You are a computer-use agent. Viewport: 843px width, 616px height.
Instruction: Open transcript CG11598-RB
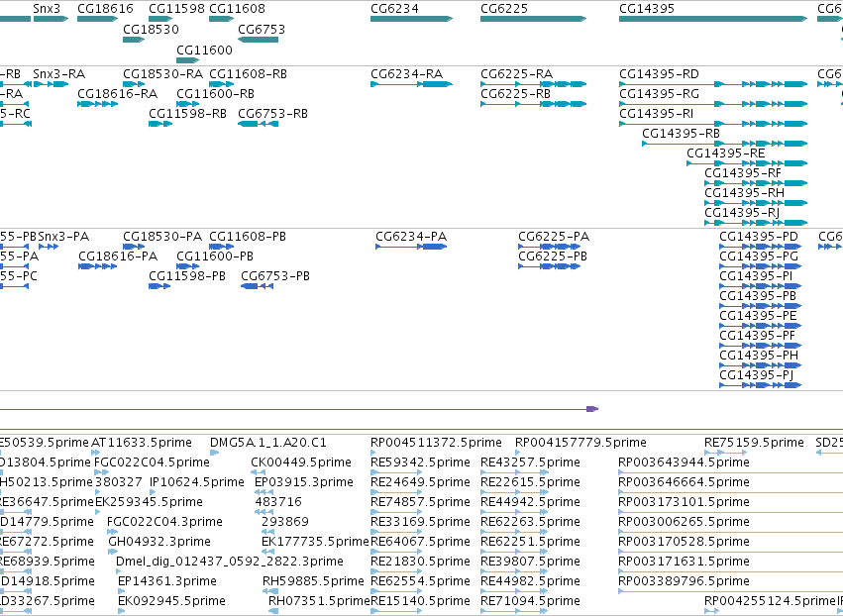coord(187,114)
